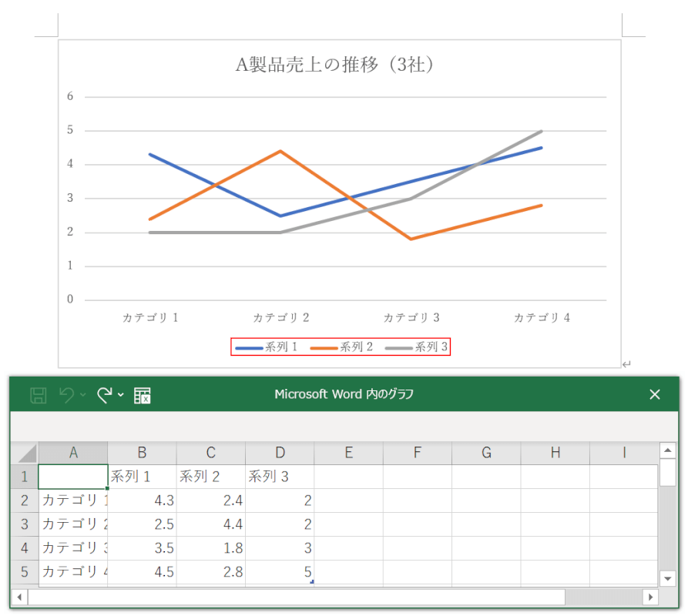
Task: Click the Redo arrow icon
Action: [x=105, y=395]
